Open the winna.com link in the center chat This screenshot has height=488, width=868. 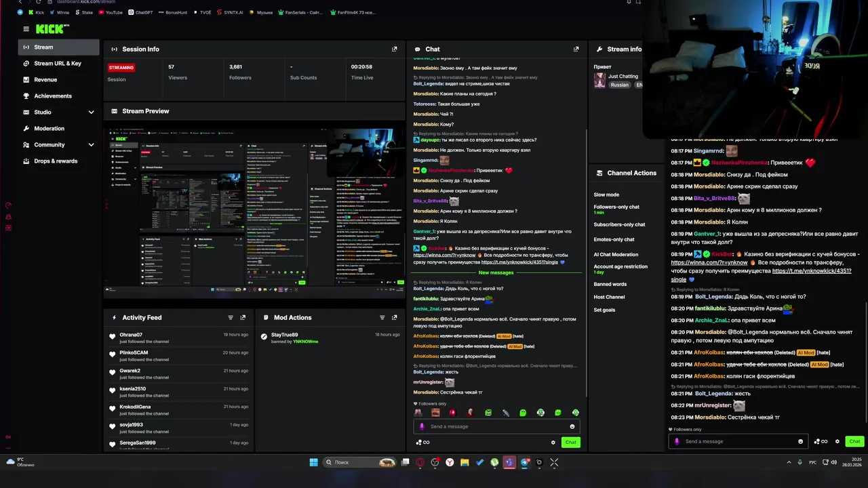[x=444, y=255]
